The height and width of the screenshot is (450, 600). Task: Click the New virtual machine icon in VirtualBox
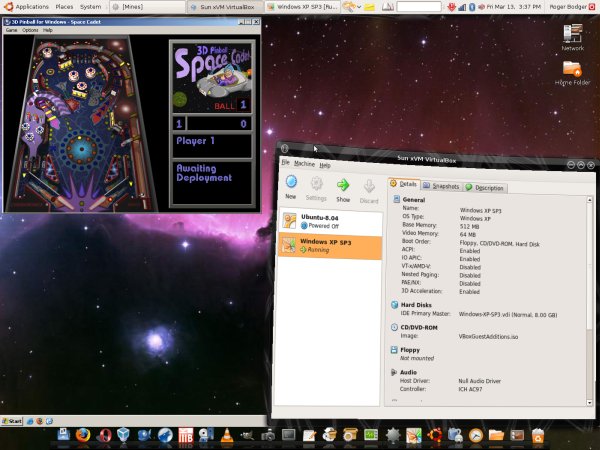click(x=291, y=181)
